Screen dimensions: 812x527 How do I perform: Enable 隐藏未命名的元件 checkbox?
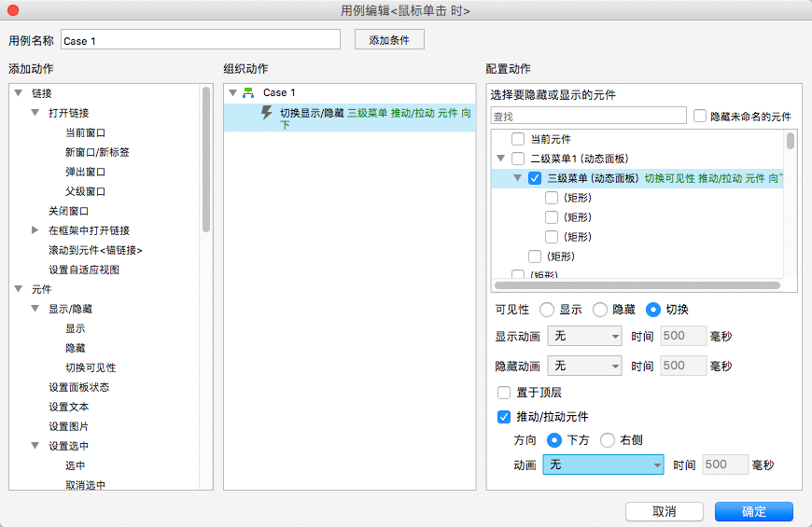[x=700, y=116]
